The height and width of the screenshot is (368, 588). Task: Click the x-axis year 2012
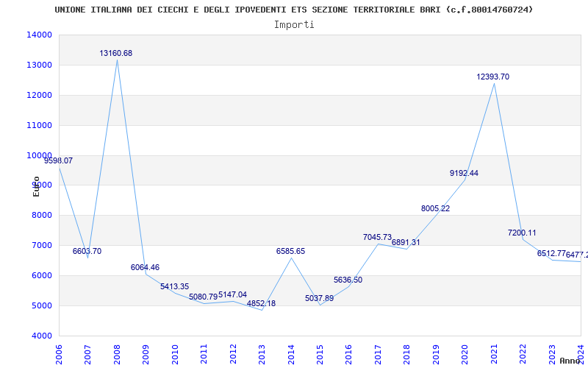pyautogui.click(x=233, y=355)
